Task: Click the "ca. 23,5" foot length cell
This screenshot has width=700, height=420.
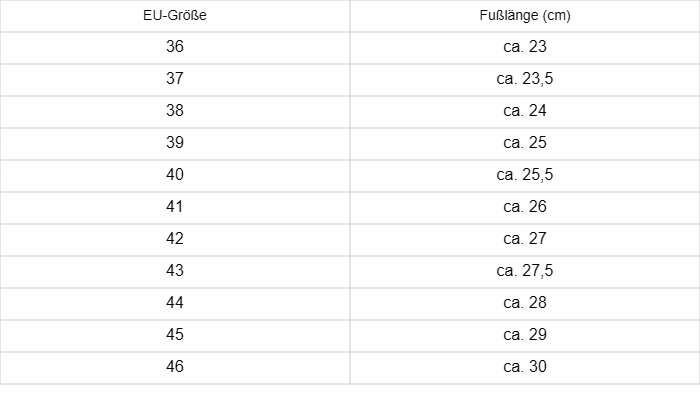Action: tap(525, 79)
